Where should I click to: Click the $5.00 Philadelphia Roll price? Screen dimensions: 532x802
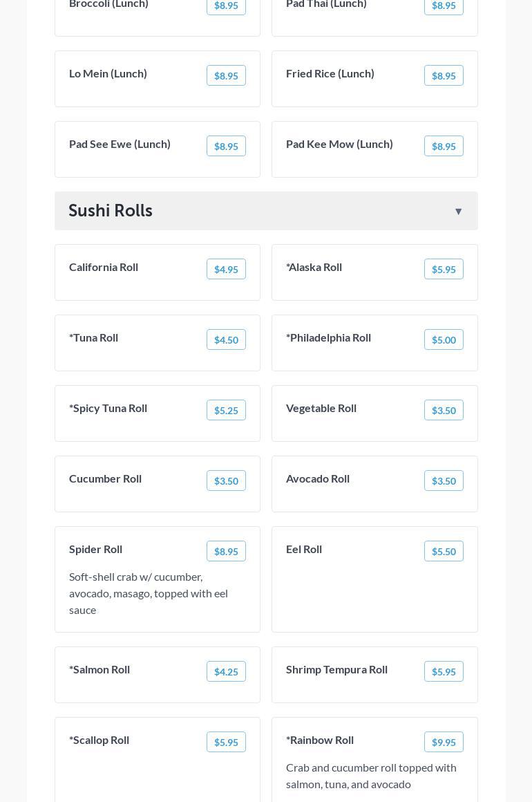point(444,340)
